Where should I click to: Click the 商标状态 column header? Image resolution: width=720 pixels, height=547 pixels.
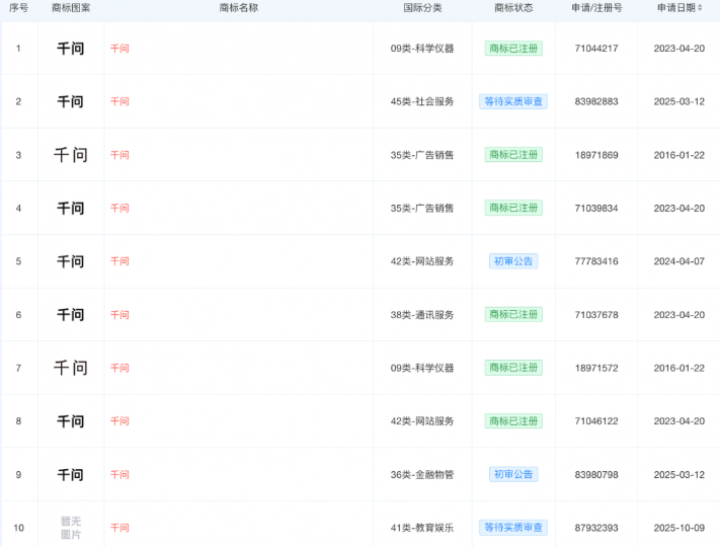513,8
